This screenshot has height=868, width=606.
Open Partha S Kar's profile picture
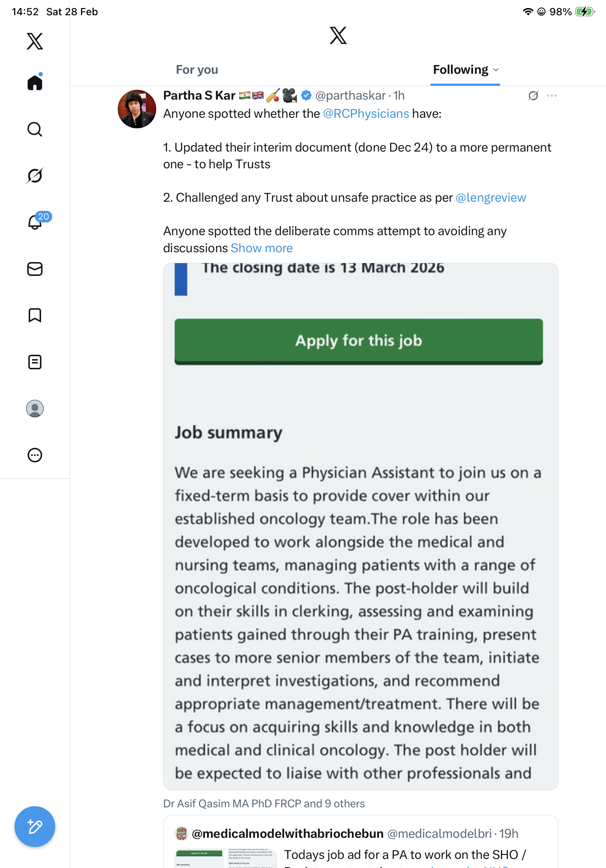coord(137,109)
